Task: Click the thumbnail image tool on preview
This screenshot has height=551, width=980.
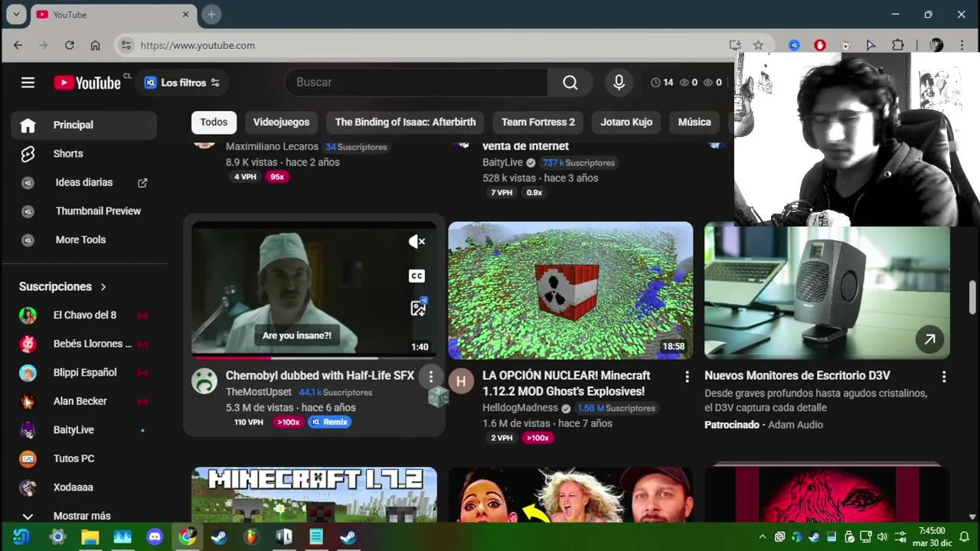Action: click(x=418, y=308)
